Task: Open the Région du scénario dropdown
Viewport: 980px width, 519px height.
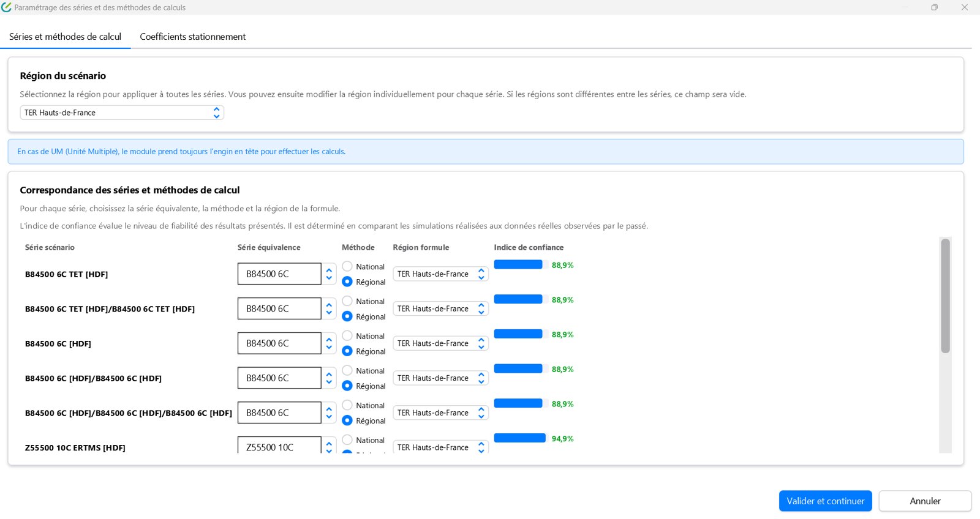Action: (122, 113)
